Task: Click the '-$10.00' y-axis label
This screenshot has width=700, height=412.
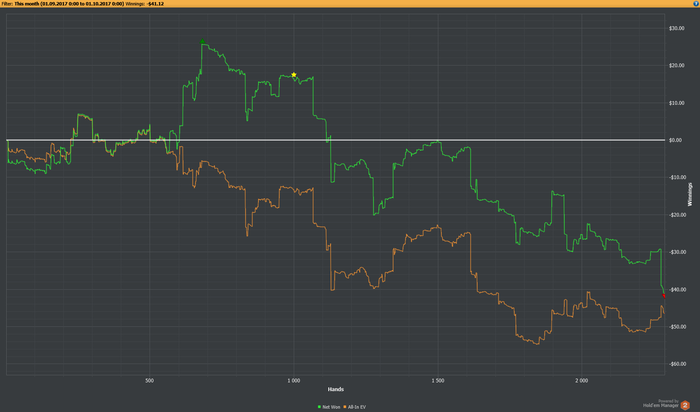Action: click(677, 178)
